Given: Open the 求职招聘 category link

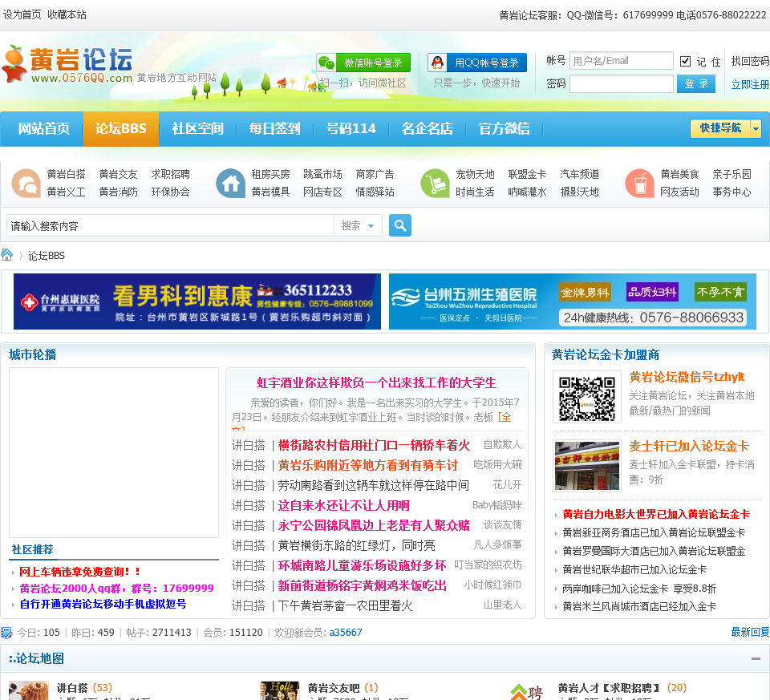Looking at the screenshot, I should click(x=170, y=174).
